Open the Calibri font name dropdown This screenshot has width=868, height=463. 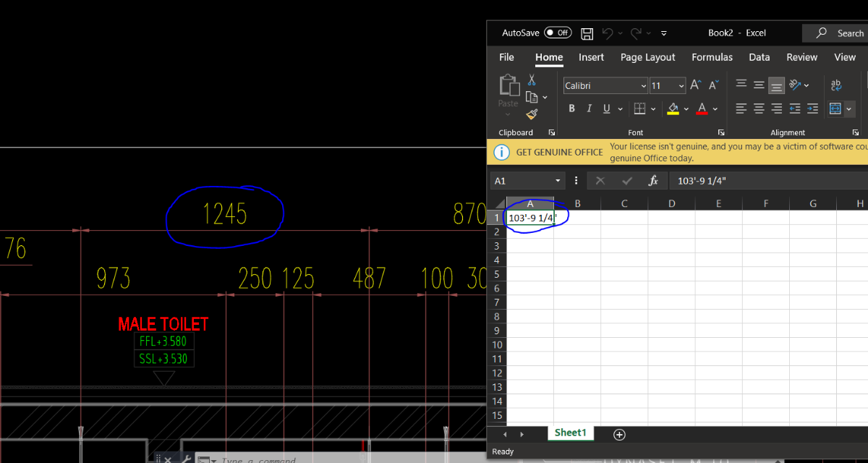point(644,86)
